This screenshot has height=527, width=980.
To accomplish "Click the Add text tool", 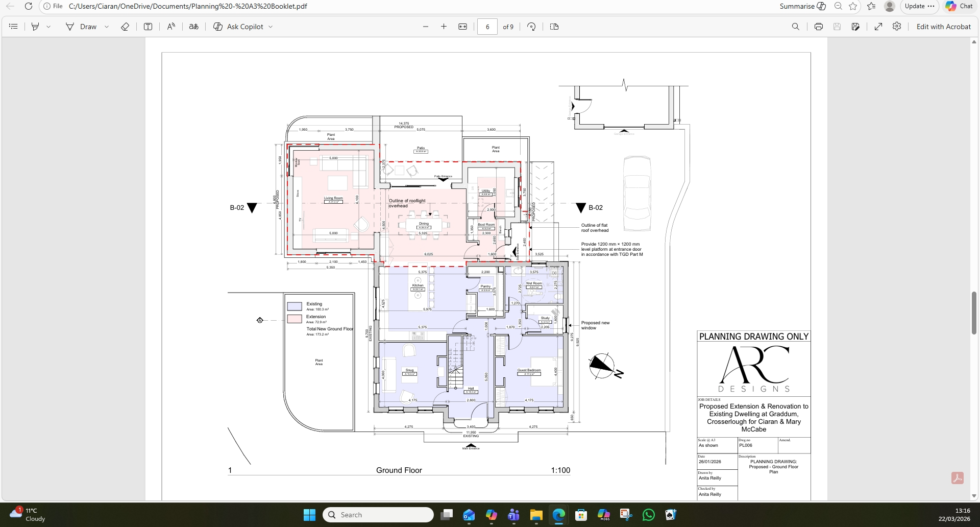I will pos(148,27).
